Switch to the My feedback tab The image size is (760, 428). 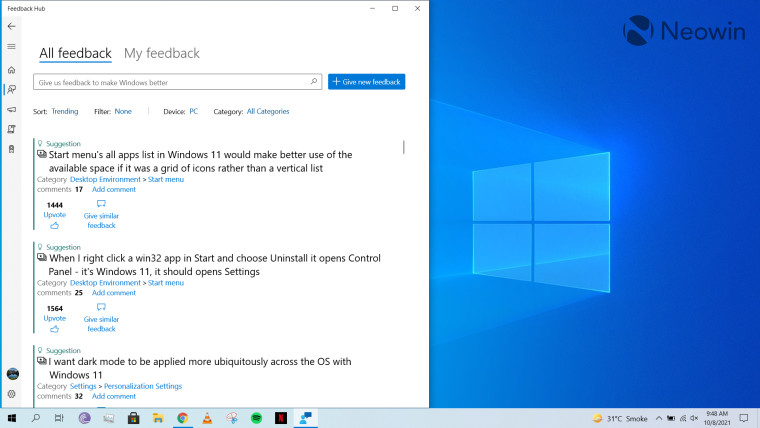point(161,54)
